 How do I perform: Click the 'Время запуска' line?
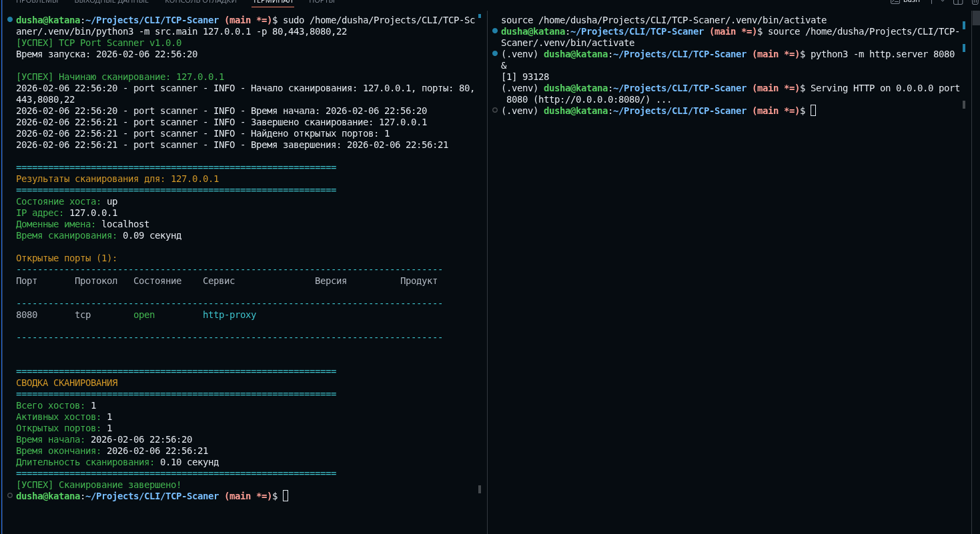pyautogui.click(x=107, y=54)
